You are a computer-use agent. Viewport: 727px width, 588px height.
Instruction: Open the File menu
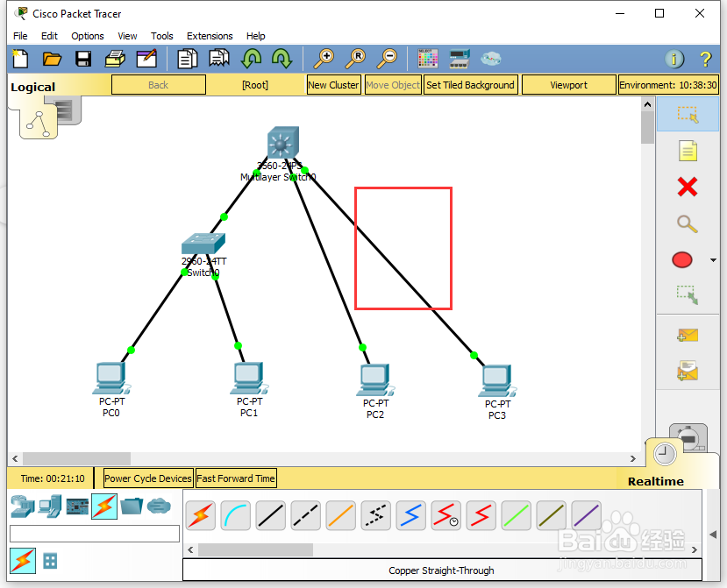pyautogui.click(x=20, y=36)
